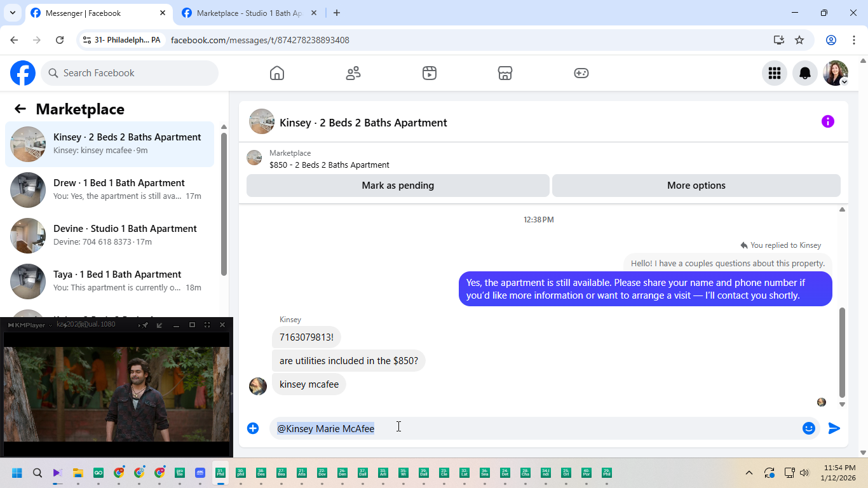
Task: Open the $850 - 2 Beds 2 Baths listing link
Action: pyautogui.click(x=329, y=165)
